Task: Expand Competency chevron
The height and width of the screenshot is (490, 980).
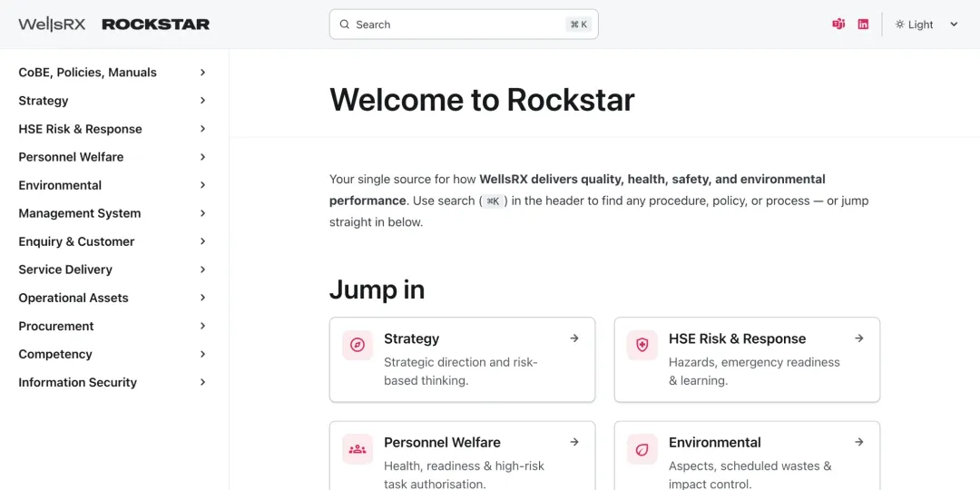Action: pyautogui.click(x=202, y=354)
